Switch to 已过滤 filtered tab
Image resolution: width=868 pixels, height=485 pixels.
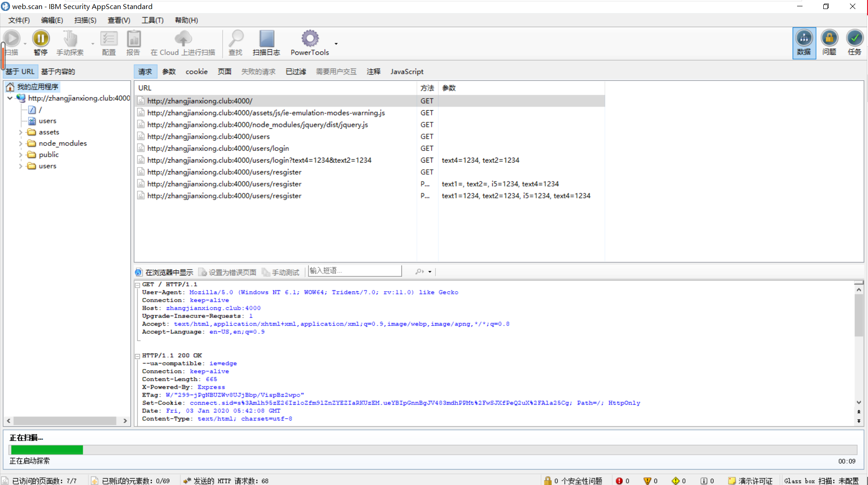tap(296, 72)
